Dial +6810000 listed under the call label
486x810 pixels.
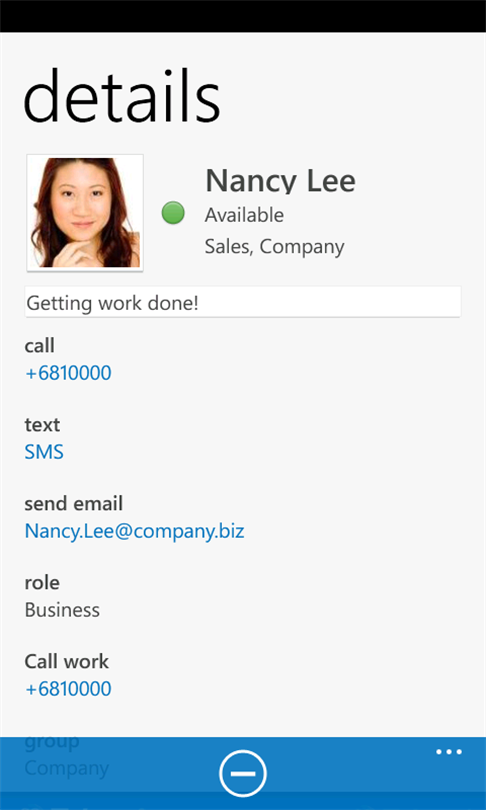[x=68, y=373]
